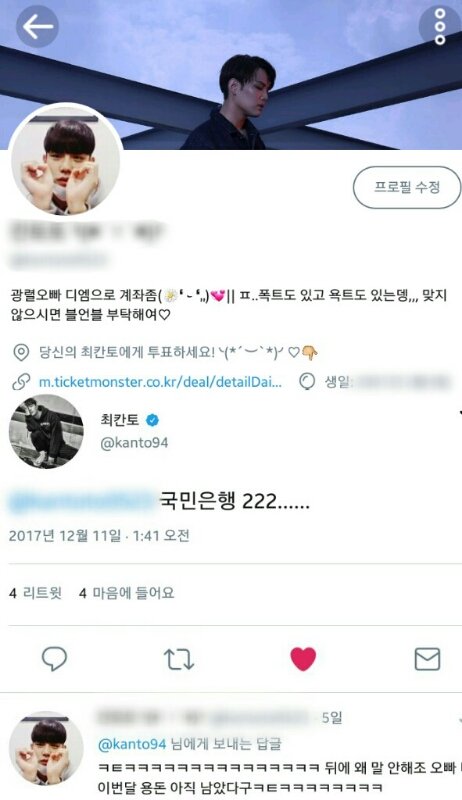Retweet the 국민은행 tweet

click(178, 659)
